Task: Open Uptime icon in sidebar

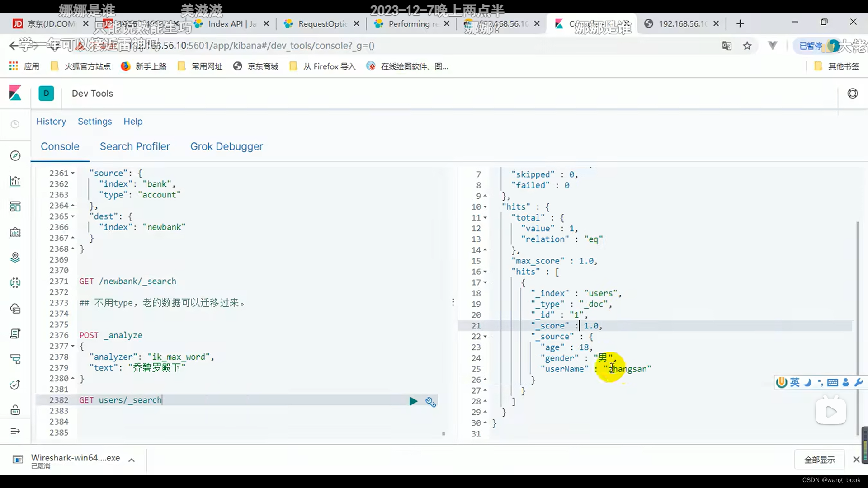Action: point(15,385)
